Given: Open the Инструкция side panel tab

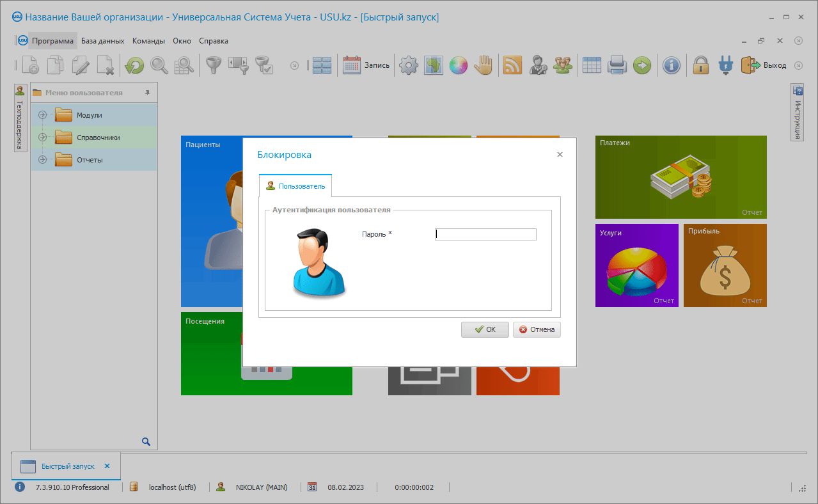Looking at the screenshot, I should (798, 114).
